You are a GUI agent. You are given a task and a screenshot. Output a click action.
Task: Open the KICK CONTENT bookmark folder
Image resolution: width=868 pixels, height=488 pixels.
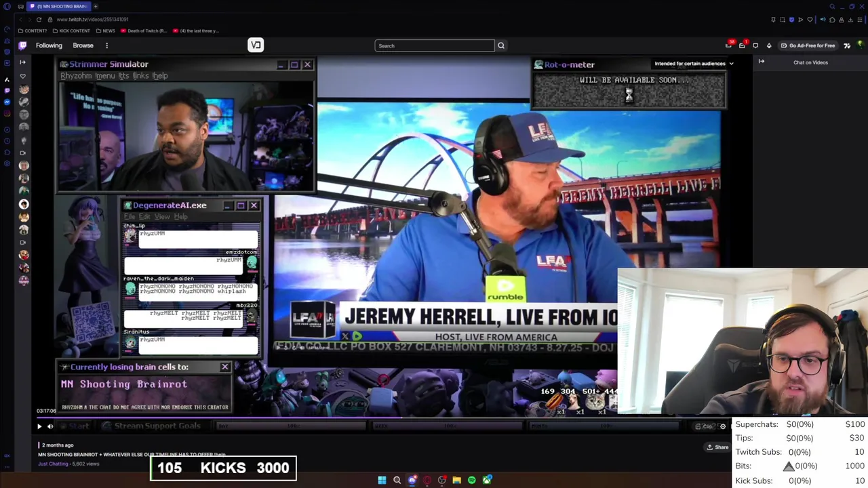(x=71, y=30)
